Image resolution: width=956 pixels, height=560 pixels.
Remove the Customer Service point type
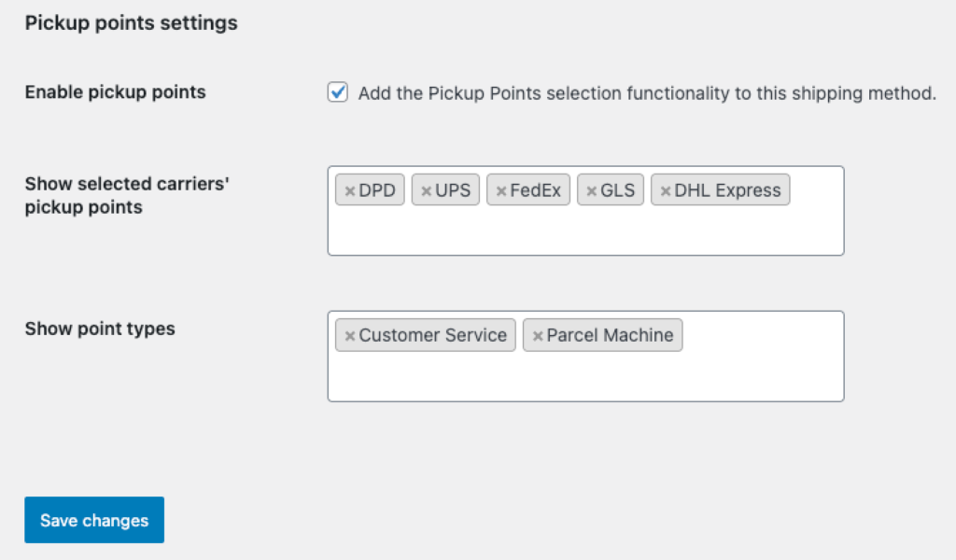[349, 336]
